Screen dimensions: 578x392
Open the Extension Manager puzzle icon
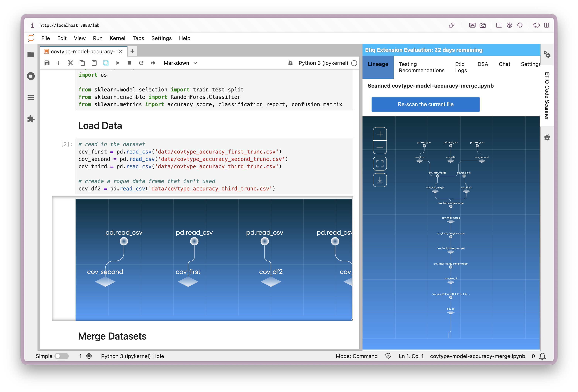pos(31,119)
